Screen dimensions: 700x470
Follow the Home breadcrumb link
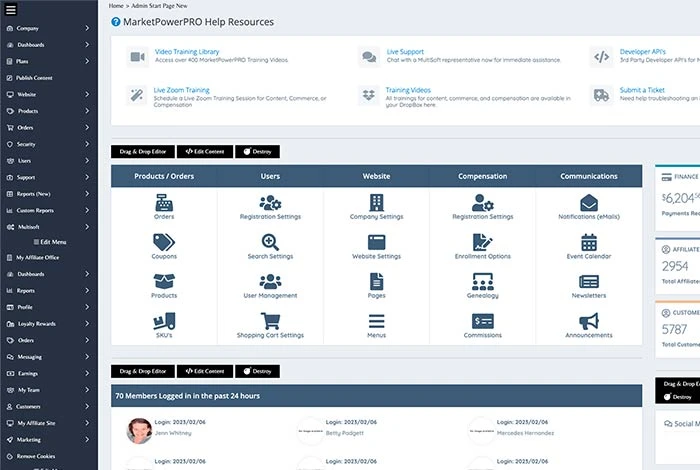click(x=116, y=6)
